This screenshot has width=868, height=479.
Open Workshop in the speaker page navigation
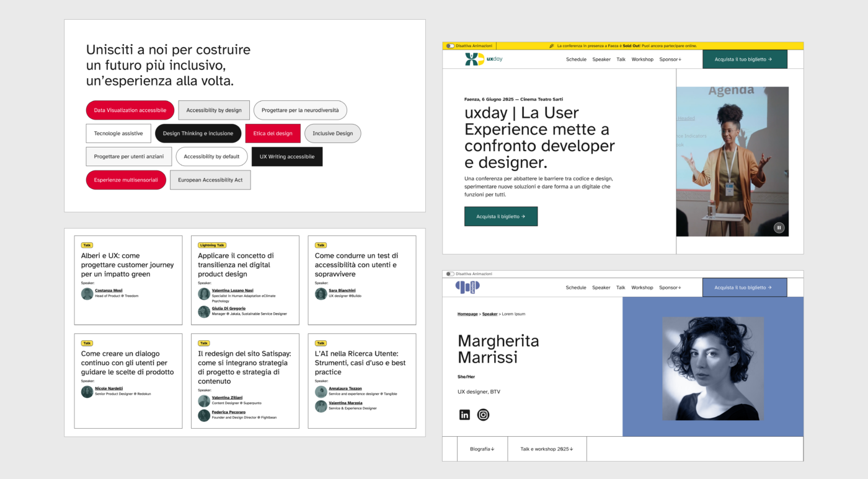642,288
